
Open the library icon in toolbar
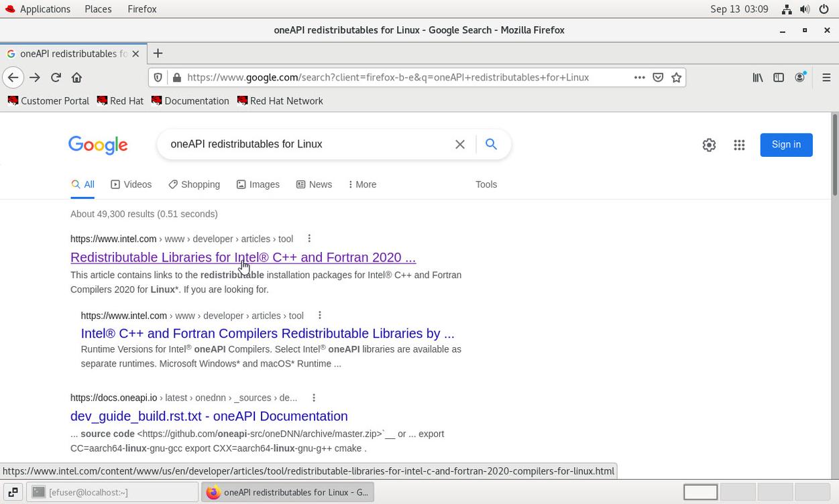758,77
